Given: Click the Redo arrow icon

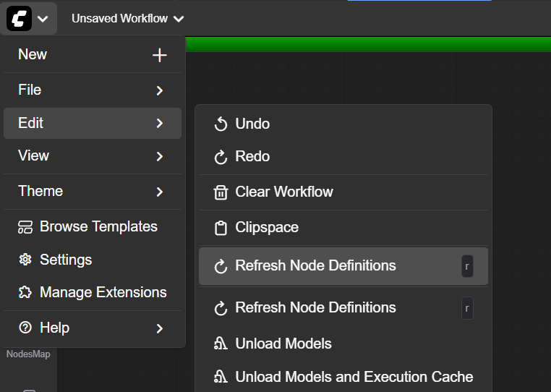Looking at the screenshot, I should (x=221, y=157).
